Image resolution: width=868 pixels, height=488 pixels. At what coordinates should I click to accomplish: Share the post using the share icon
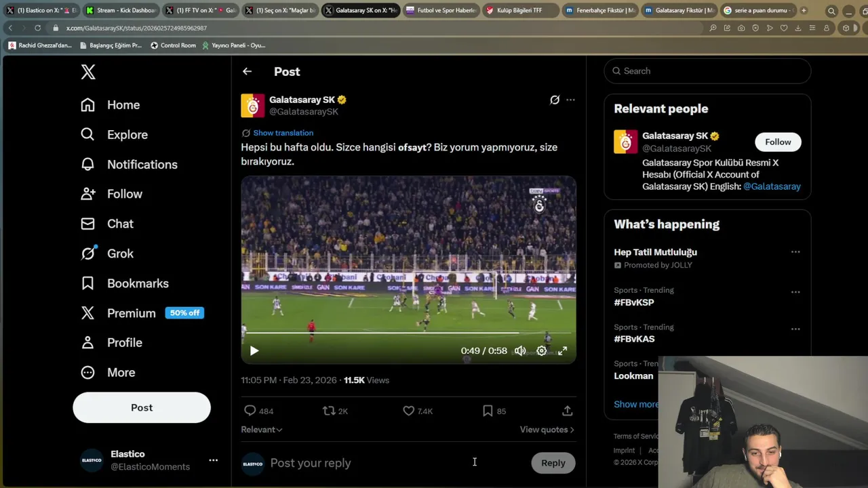tap(567, 411)
